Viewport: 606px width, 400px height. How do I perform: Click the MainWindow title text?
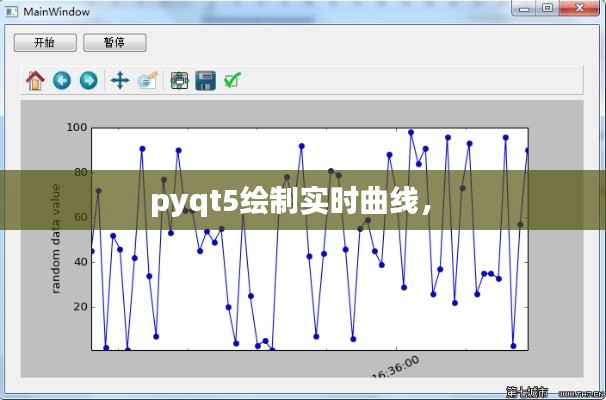pos(56,12)
